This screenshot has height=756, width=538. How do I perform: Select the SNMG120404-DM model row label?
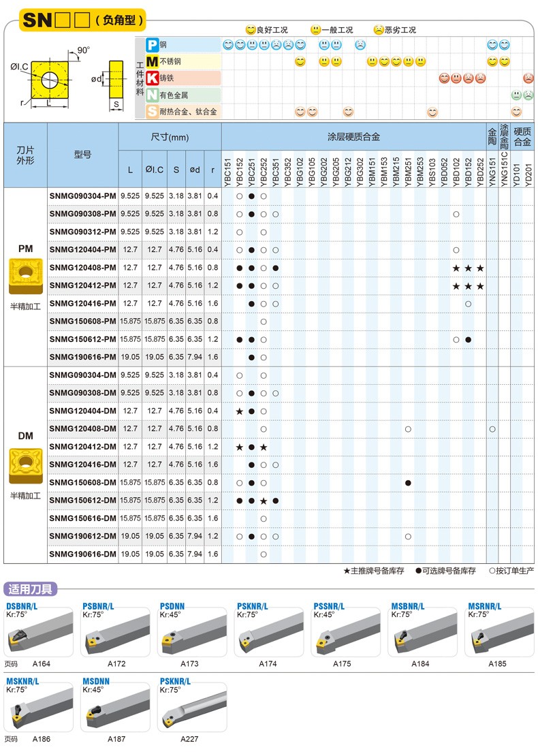(x=83, y=411)
